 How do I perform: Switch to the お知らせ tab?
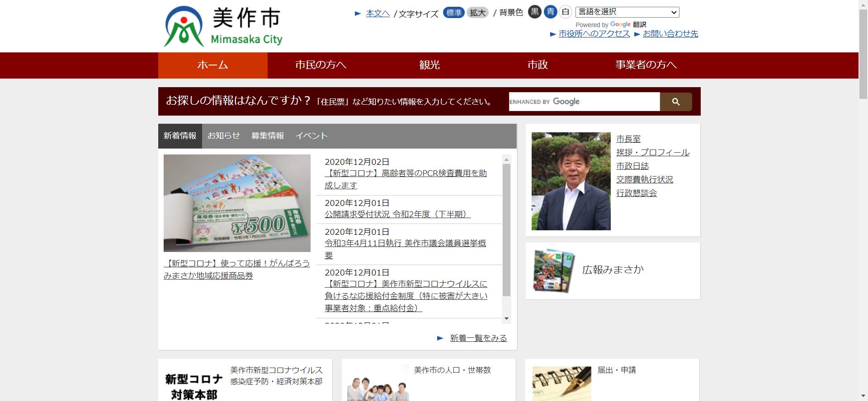(x=223, y=136)
